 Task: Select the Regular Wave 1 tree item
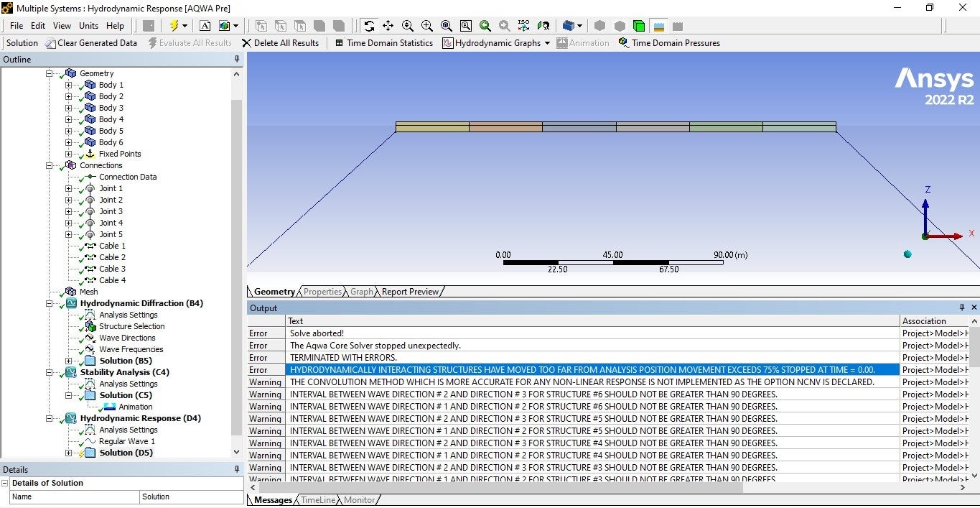[x=126, y=441]
